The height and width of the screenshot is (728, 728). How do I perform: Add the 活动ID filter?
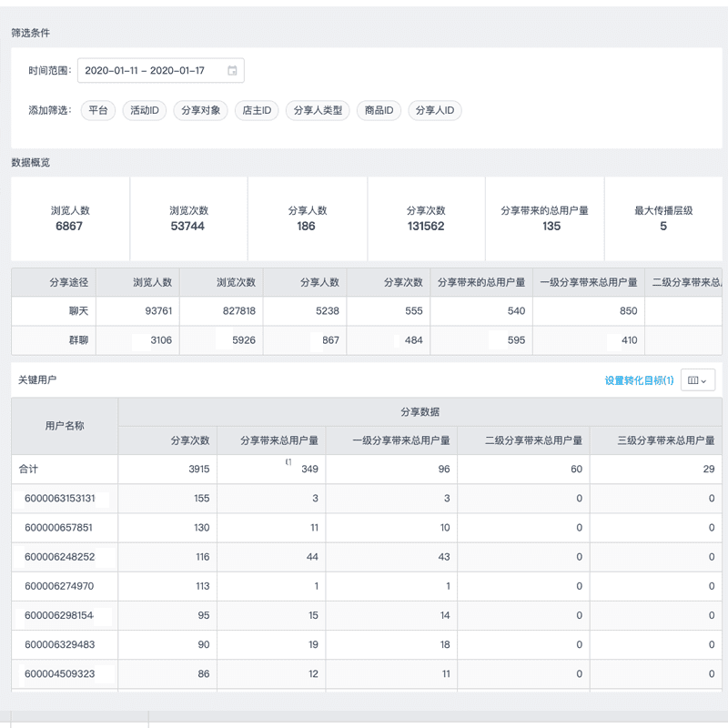point(145,110)
